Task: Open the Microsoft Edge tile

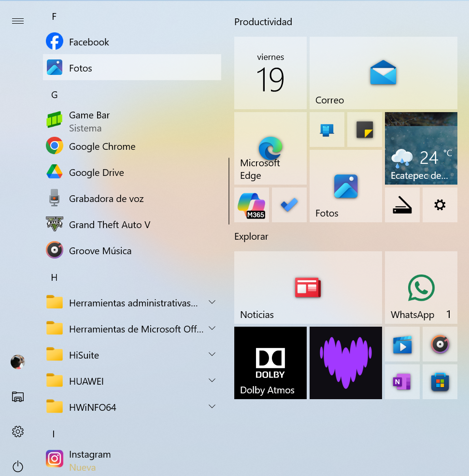Action: pyautogui.click(x=270, y=148)
